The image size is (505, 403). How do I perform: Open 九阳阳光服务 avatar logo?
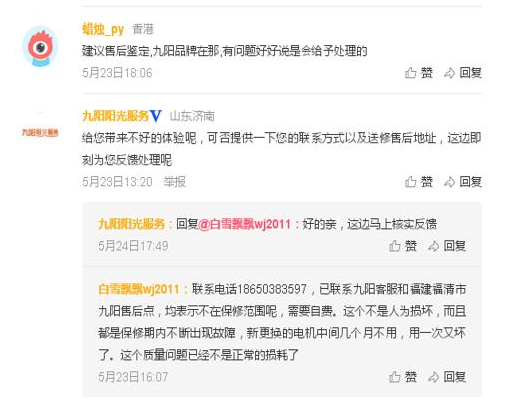point(40,133)
